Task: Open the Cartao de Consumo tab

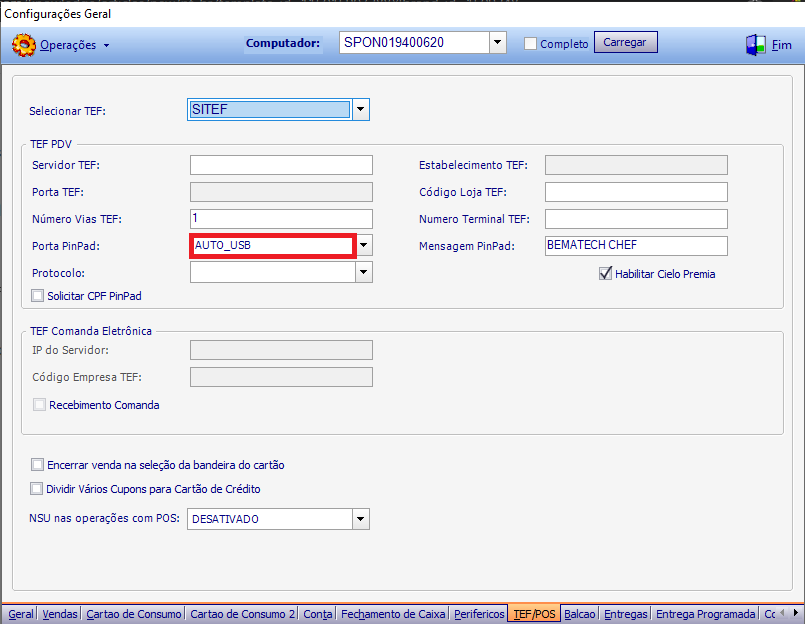Action: coord(133,614)
